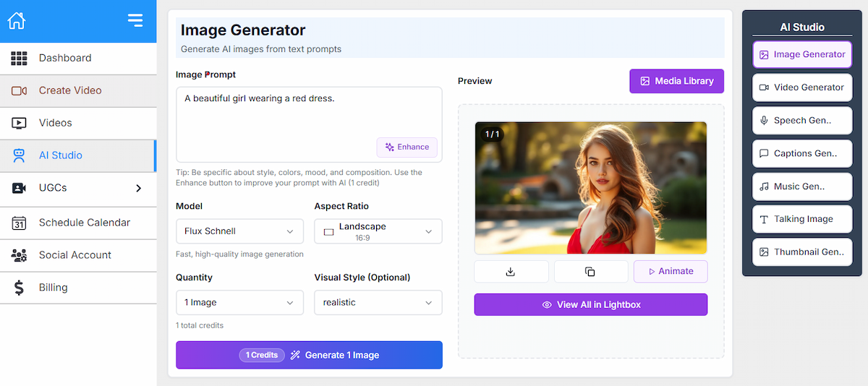
Task: Switch to Video Generator in AI Studio panel
Action: (802, 87)
